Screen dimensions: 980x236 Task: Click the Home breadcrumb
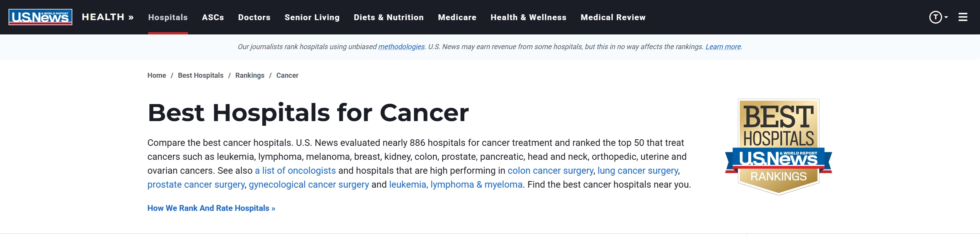coord(157,75)
